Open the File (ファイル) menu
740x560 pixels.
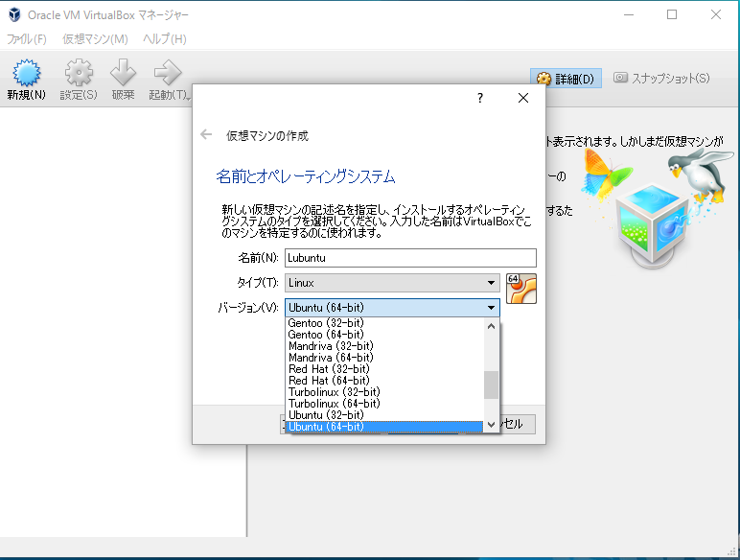click(27, 38)
